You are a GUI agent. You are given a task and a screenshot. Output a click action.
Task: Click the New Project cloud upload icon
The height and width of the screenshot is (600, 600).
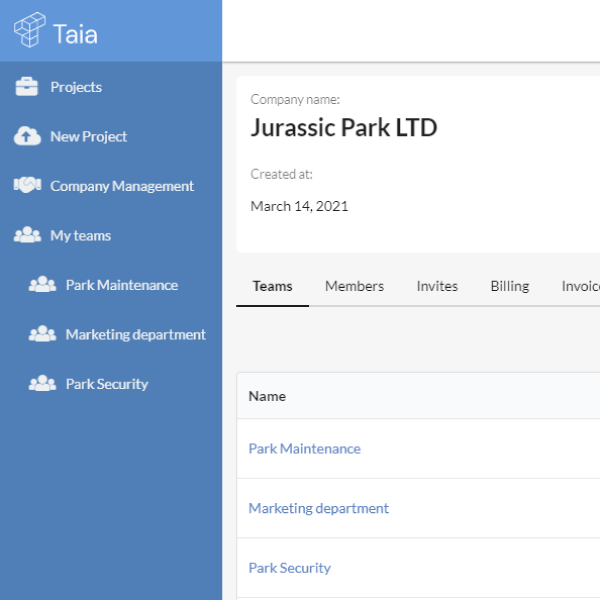click(27, 136)
